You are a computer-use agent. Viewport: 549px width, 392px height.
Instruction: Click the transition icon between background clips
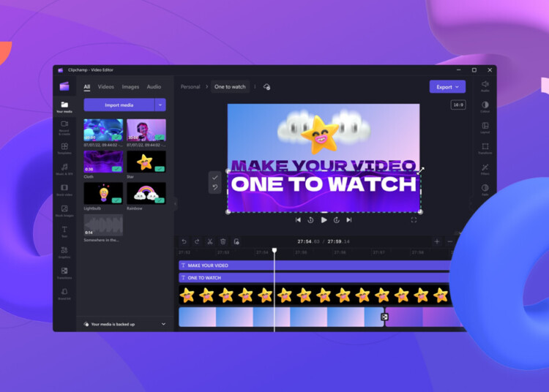point(384,317)
